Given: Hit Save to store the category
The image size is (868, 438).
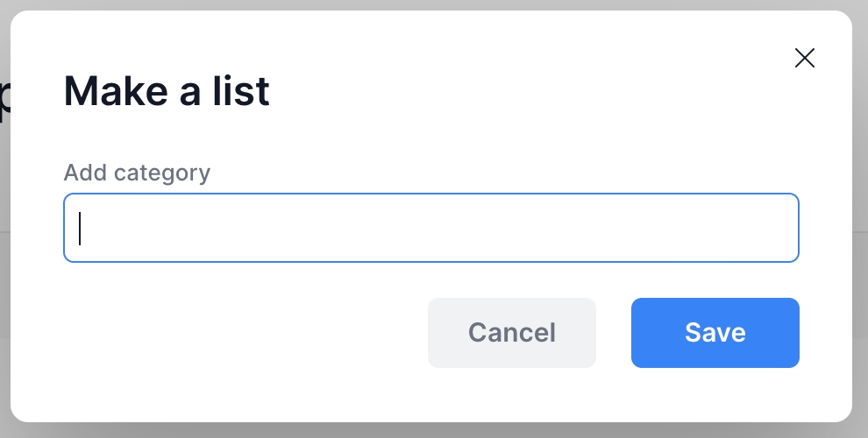Looking at the screenshot, I should point(715,333).
